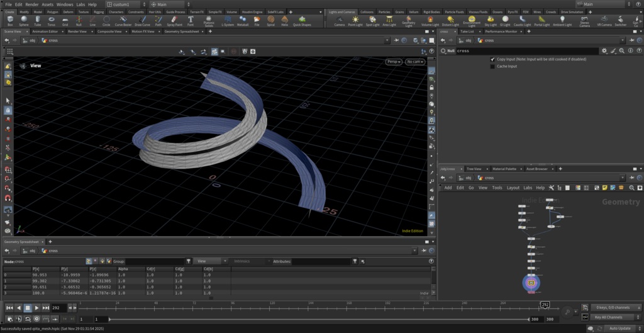Select the Metaball shelf tool
Viewport: 644px width, 333px height.
pyautogui.click(x=243, y=21)
